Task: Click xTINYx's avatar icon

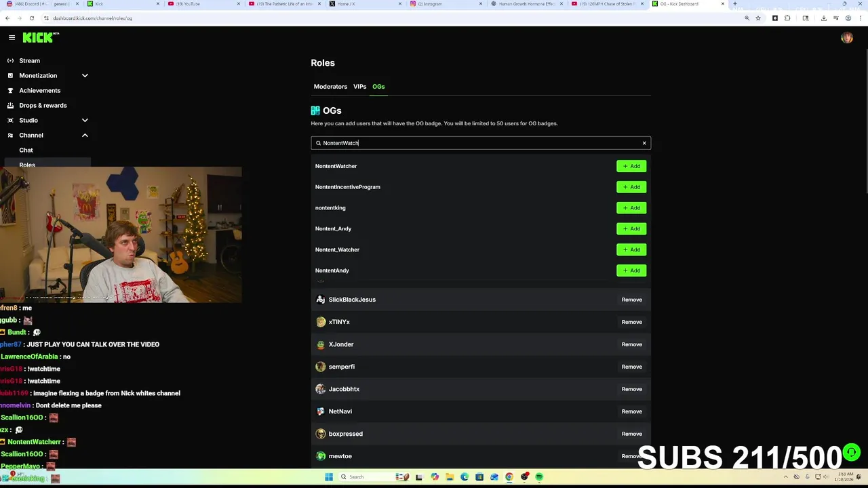Action: coord(321,322)
